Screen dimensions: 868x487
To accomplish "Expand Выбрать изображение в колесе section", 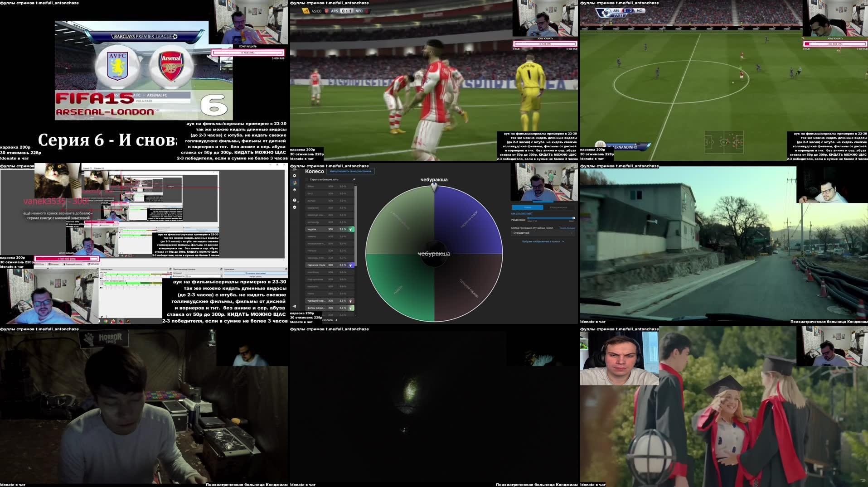I will point(541,241).
